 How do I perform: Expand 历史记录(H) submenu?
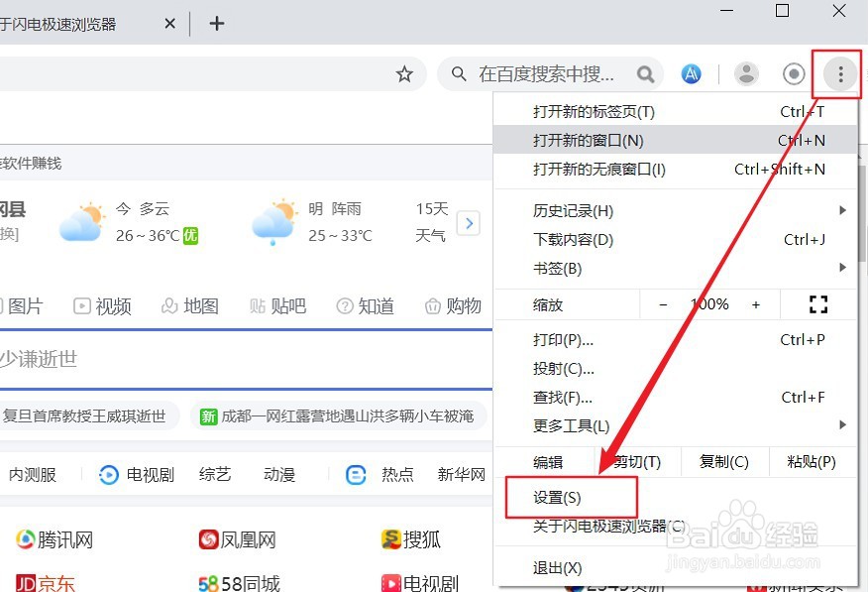pyautogui.click(x=674, y=210)
